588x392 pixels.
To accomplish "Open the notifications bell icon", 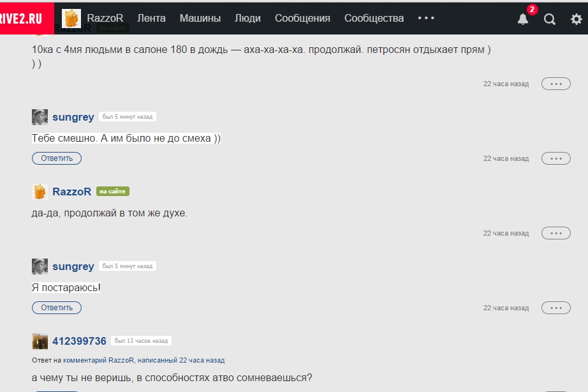I will [x=523, y=19].
